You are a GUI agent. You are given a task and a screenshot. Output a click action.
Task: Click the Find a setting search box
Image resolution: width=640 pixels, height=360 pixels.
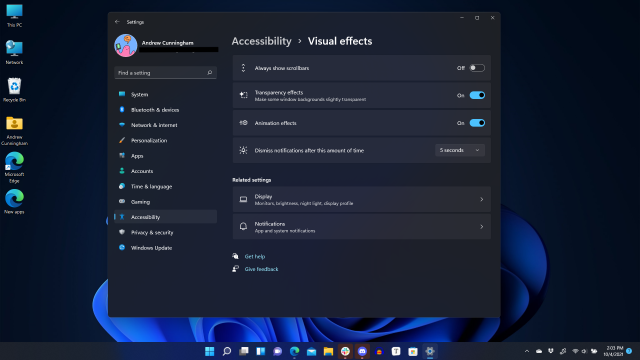coord(165,73)
